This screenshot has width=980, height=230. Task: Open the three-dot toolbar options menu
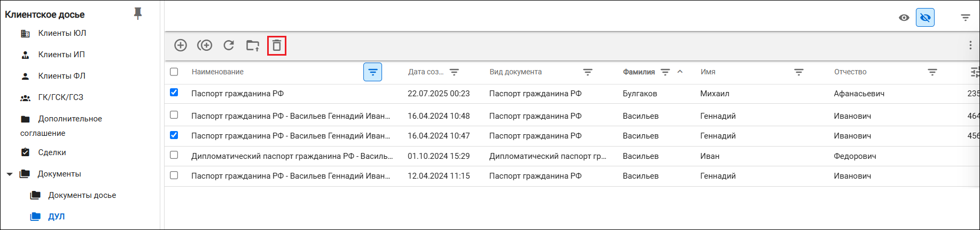[x=970, y=45]
